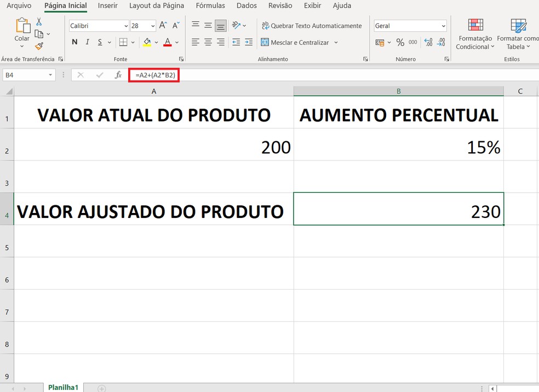This screenshot has height=392, width=539.
Task: Expand the Colar paste options arrow
Action: coord(22,46)
